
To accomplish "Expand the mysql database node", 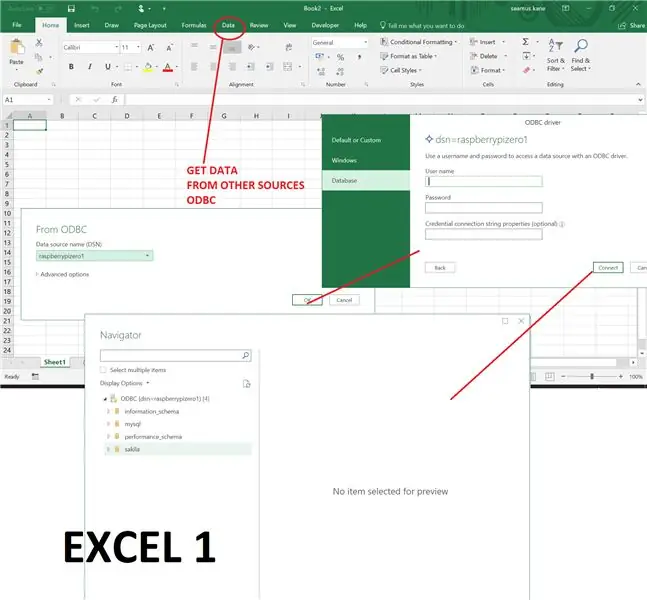I will tap(108, 424).
